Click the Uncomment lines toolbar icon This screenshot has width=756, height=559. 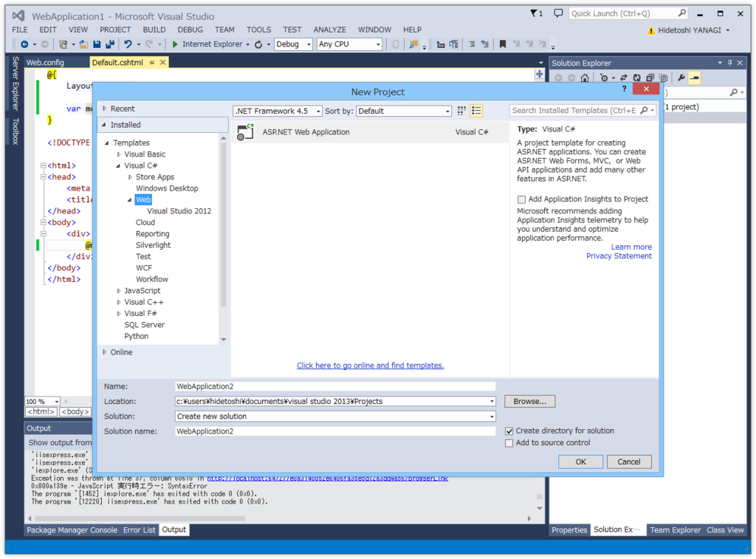tap(485, 44)
